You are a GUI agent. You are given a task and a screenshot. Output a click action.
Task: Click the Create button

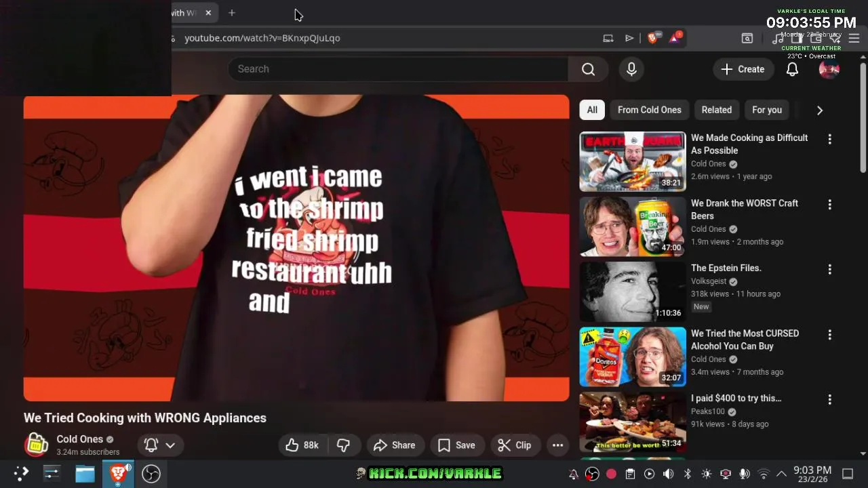pyautogui.click(x=743, y=69)
